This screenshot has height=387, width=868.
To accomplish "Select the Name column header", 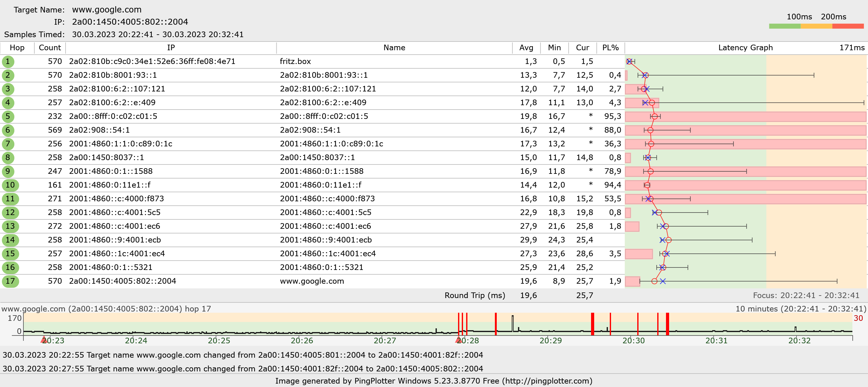I will [x=394, y=48].
